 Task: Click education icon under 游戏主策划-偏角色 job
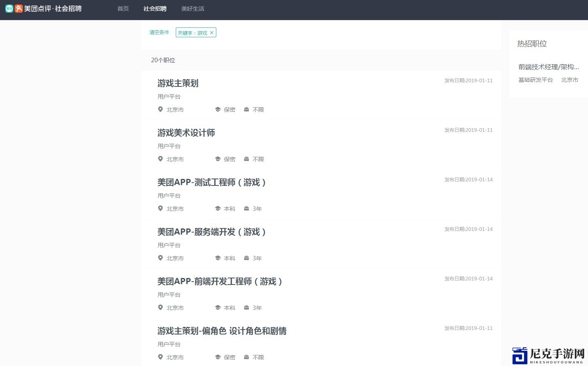[218, 357]
